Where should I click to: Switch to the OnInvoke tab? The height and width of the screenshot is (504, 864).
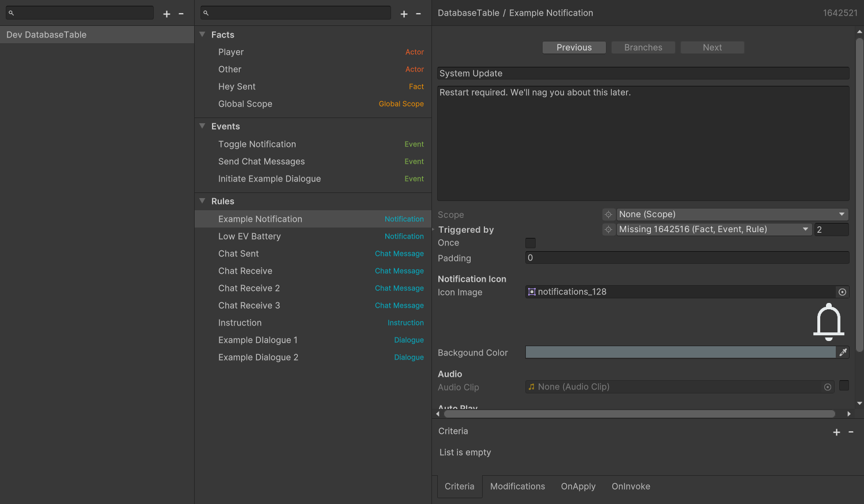click(631, 487)
